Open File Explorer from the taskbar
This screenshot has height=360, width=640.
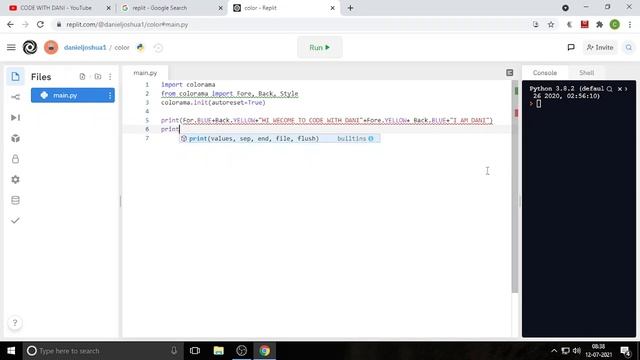218,351
